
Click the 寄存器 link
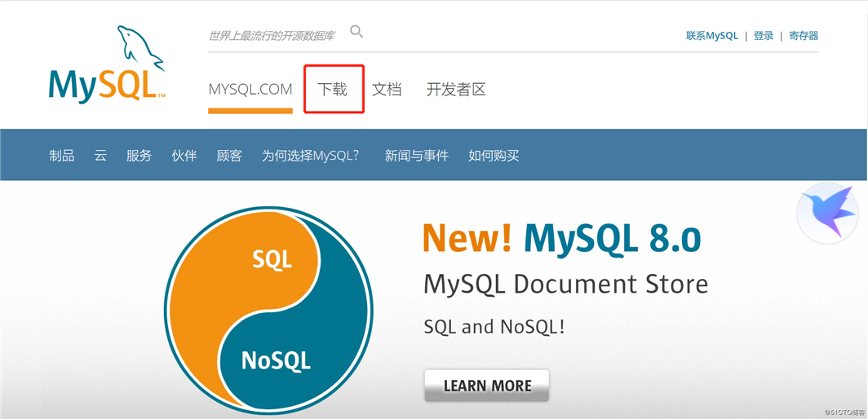pyautogui.click(x=804, y=36)
